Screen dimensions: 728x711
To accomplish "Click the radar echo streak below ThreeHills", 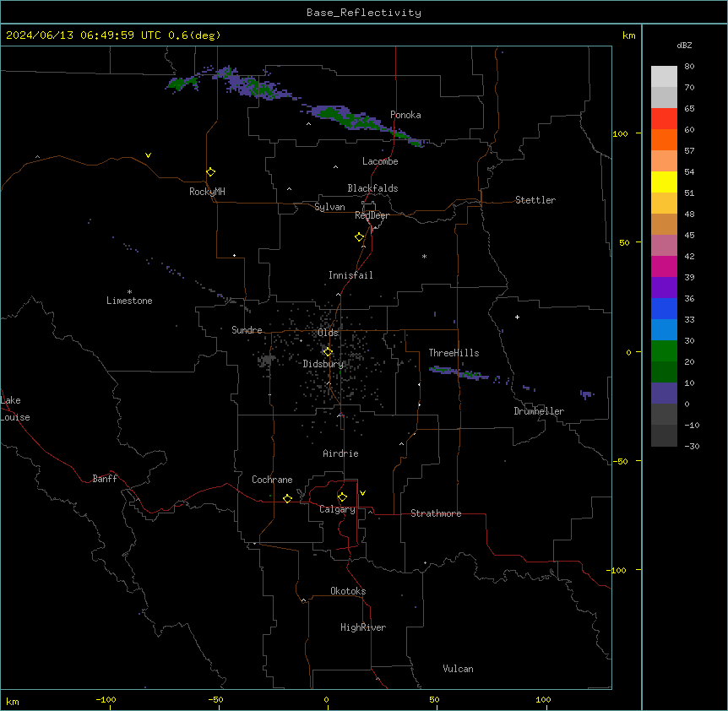I will pos(459,372).
